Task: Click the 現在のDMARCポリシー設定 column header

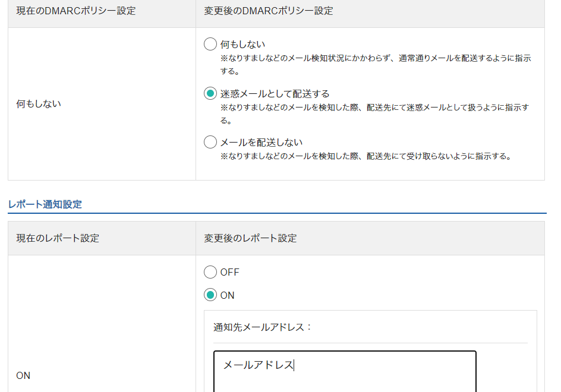Action: pyautogui.click(x=75, y=11)
